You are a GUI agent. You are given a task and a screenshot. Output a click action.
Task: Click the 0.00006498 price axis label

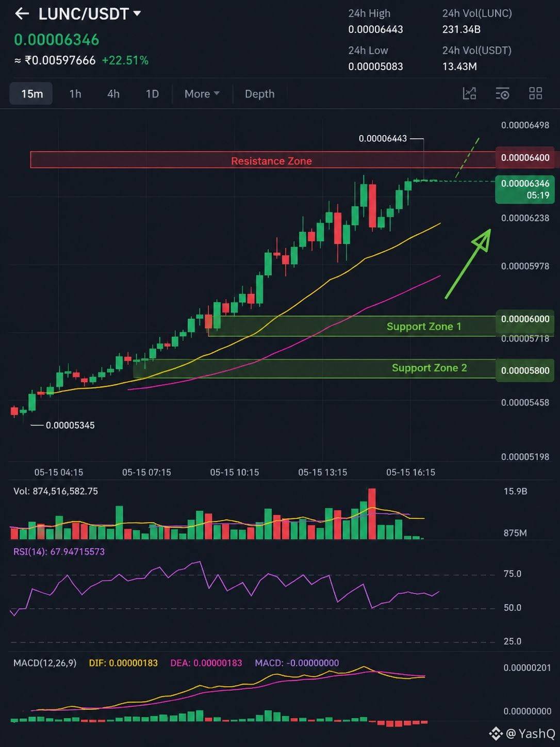tap(525, 125)
